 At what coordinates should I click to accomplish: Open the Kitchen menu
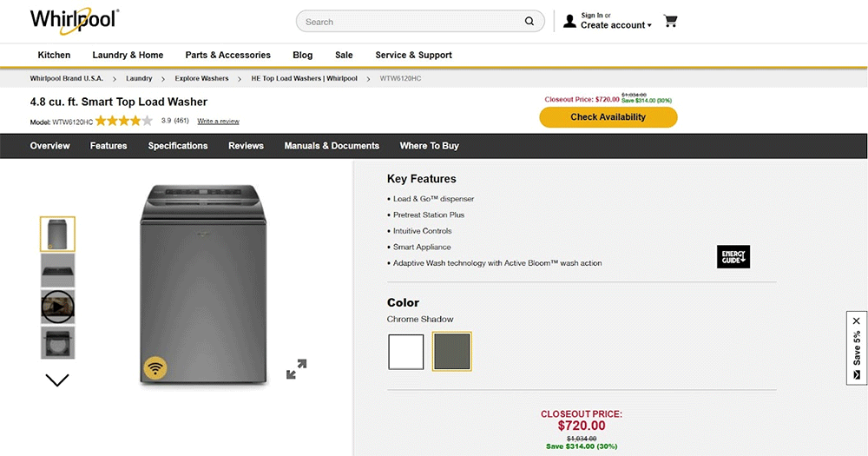point(54,55)
